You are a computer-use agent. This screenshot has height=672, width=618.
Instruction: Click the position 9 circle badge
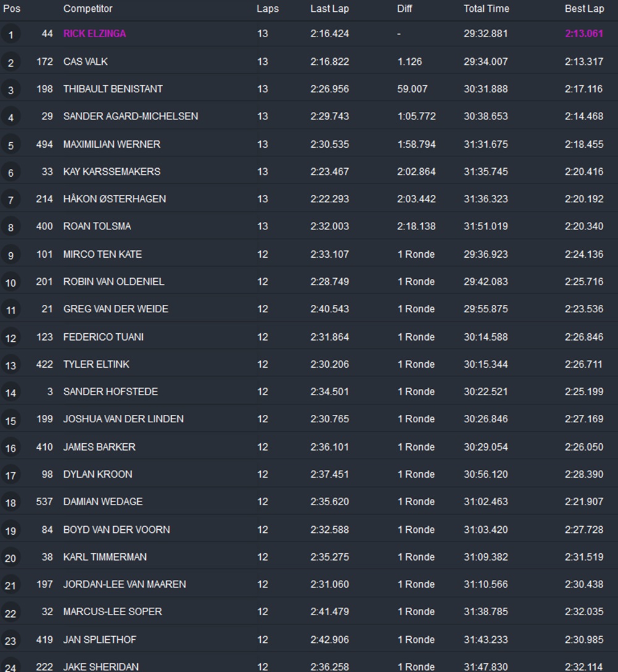(11, 255)
